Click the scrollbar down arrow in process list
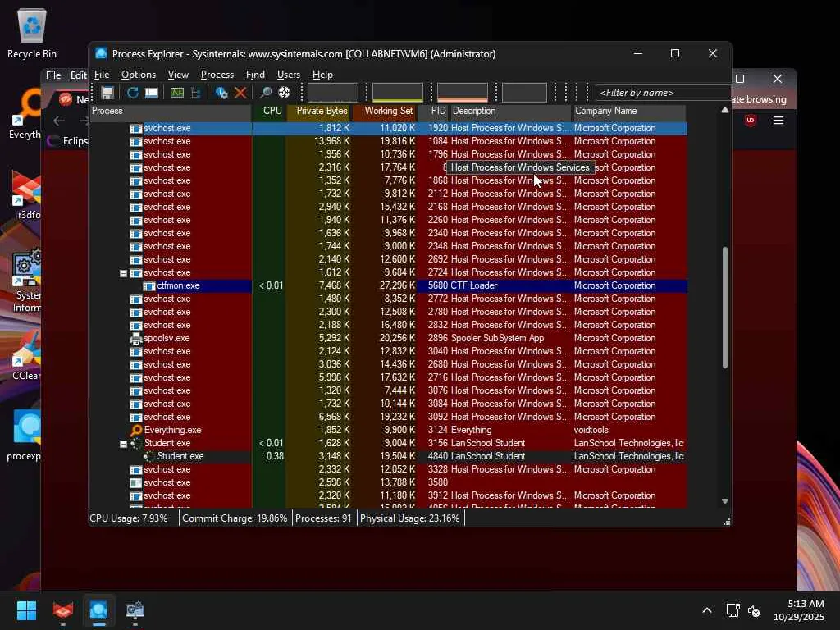Screen dimensions: 840x630 tap(725, 501)
